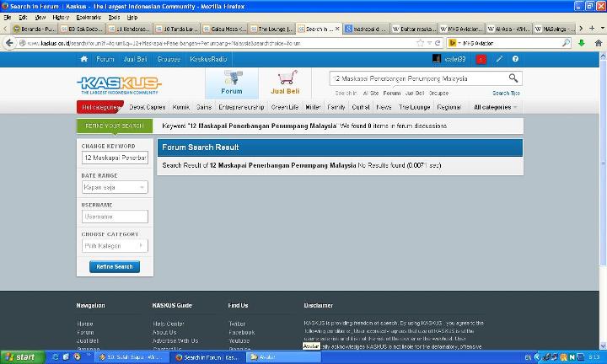Open the Entrepreneurship category
The width and height of the screenshot is (607, 364).
coord(241,107)
